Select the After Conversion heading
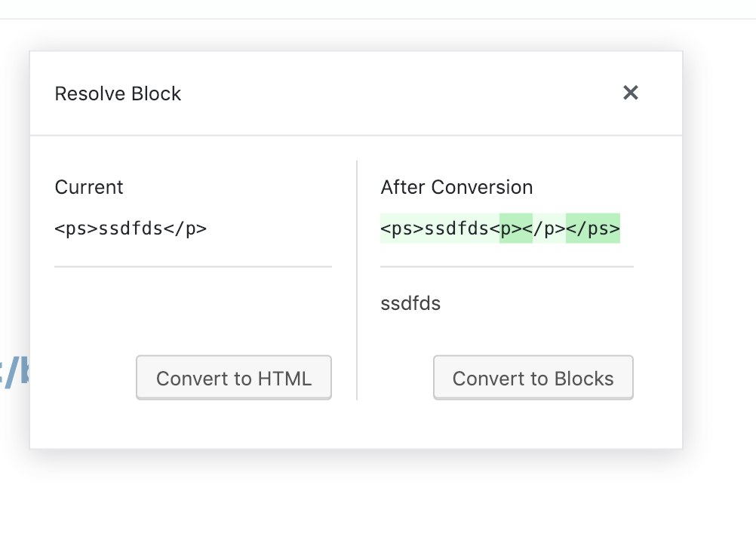The width and height of the screenshot is (756, 540). tap(456, 187)
